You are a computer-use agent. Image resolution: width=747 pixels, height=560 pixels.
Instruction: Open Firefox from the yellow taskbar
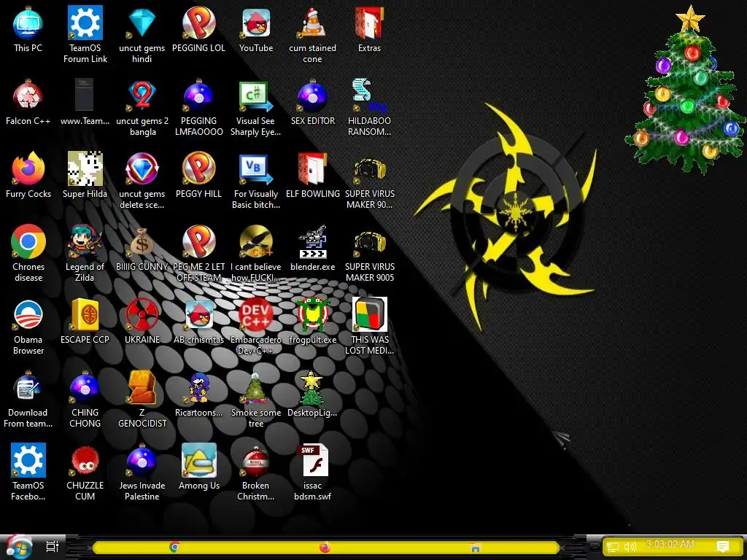pos(325,547)
